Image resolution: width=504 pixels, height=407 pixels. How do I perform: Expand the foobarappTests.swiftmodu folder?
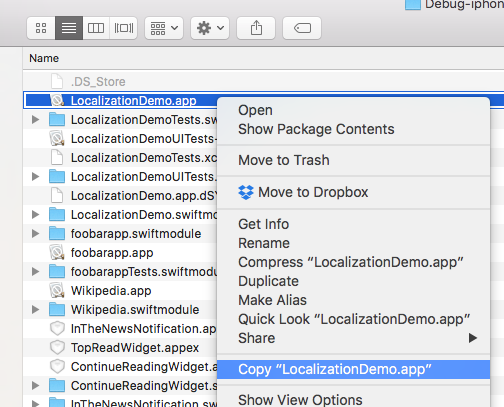35,272
